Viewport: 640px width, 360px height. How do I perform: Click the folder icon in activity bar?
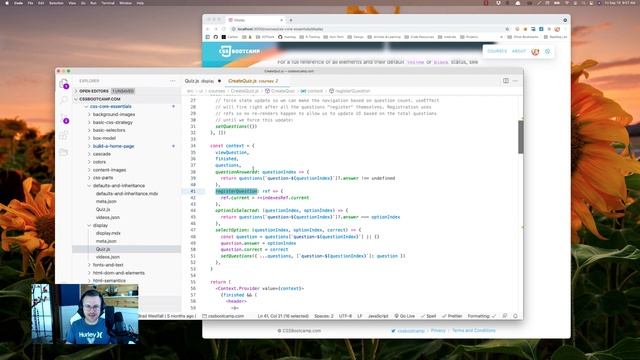click(x=64, y=152)
